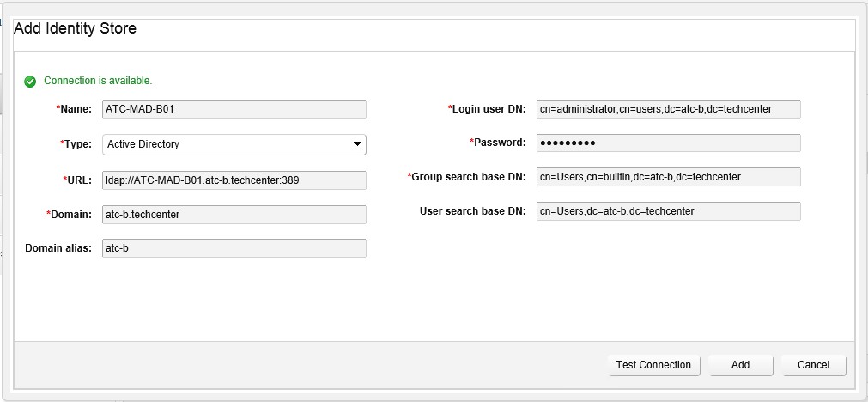Click the Group search base DN label
Screen dimensions: 868x402
468,177
